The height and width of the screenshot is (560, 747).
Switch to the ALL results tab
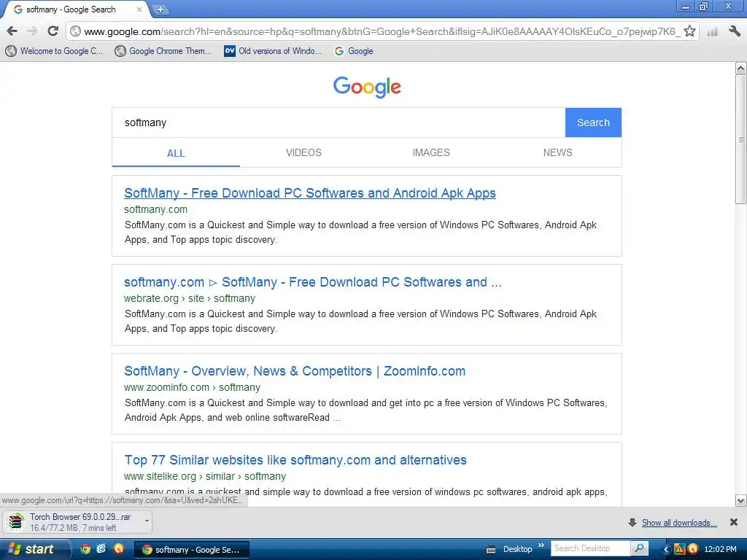pyautogui.click(x=176, y=153)
